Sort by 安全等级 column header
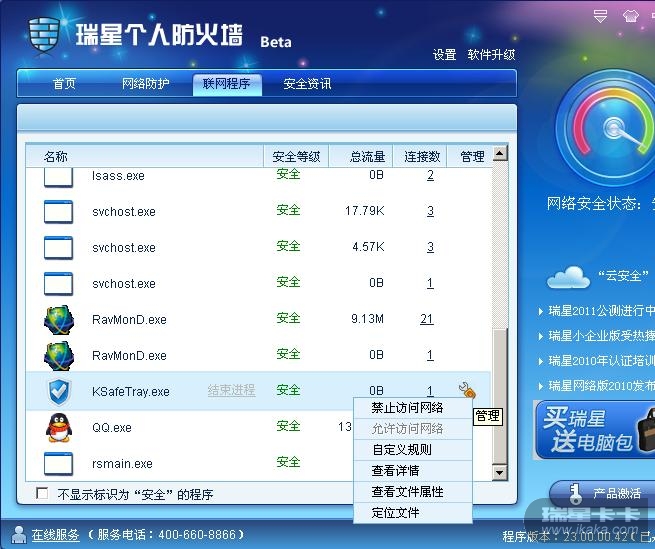The height and width of the screenshot is (549, 655). (x=296, y=157)
